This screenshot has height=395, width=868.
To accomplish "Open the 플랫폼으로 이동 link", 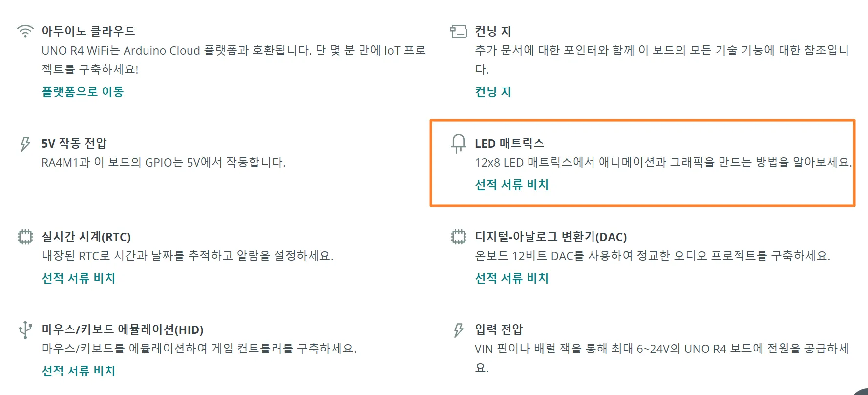I will click(x=83, y=92).
